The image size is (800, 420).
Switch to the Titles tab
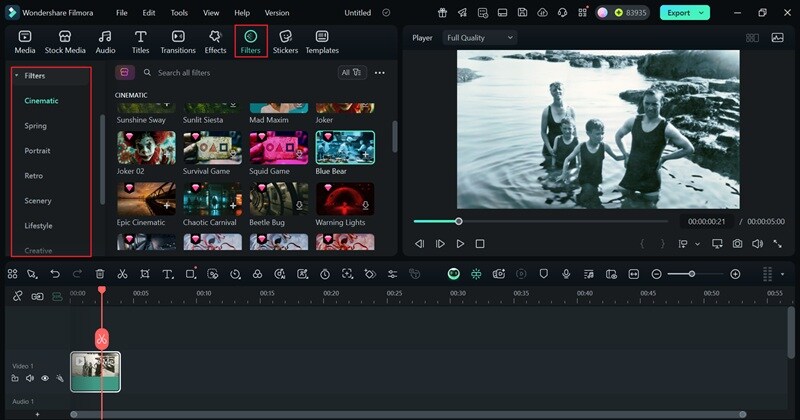click(x=140, y=42)
